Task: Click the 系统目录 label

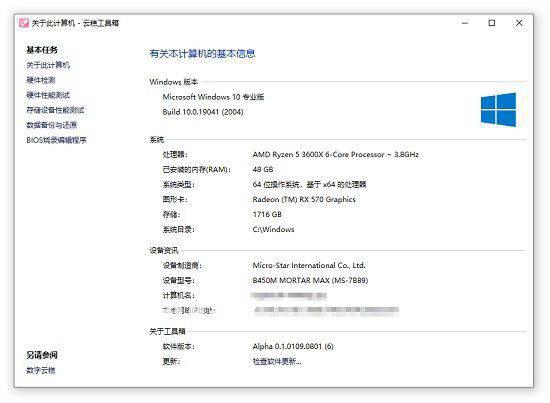Action: pos(179,230)
